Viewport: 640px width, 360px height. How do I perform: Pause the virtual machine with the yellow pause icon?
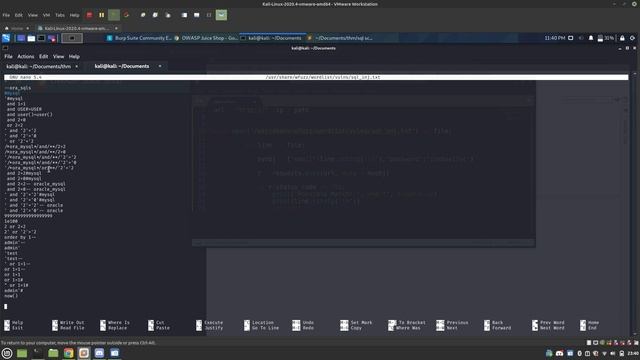coord(102,15)
